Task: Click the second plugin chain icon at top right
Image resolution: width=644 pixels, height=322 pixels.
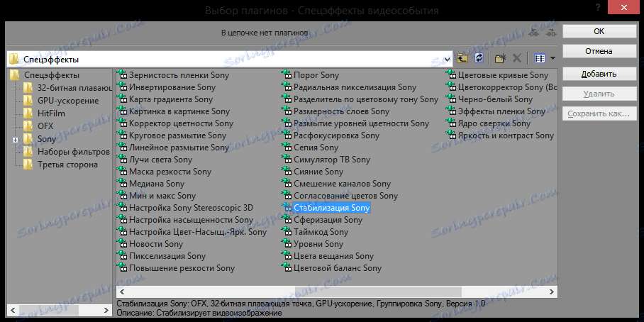Action: [x=551, y=33]
